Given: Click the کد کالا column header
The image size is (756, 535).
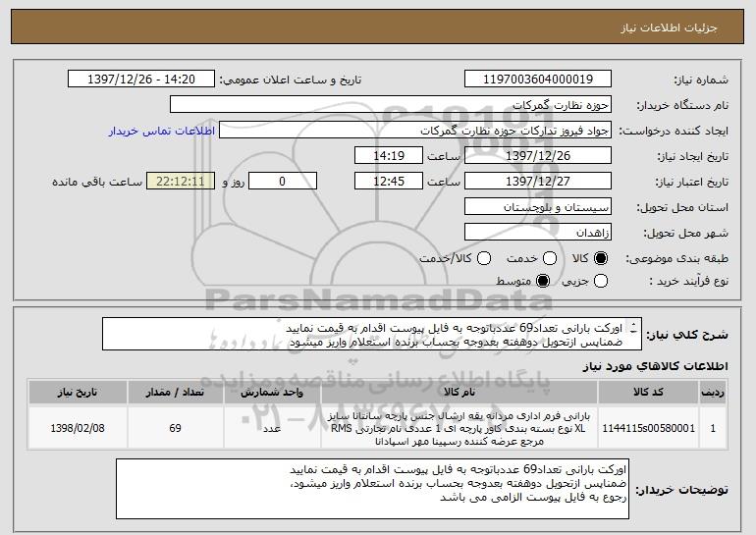Looking at the screenshot, I should [648, 393].
